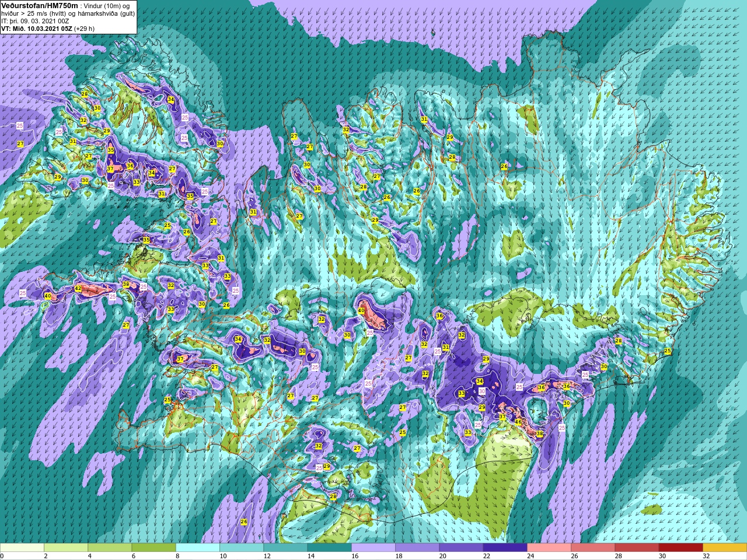Click the 6–8 m/s olive green legend swatch
Screen dimensions: 747x560
coord(153,548)
